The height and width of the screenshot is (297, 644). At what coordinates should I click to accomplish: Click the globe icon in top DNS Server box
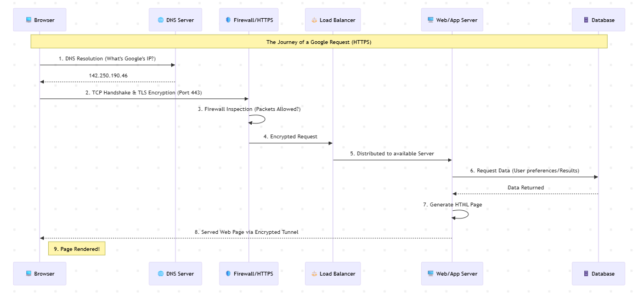coord(161,20)
